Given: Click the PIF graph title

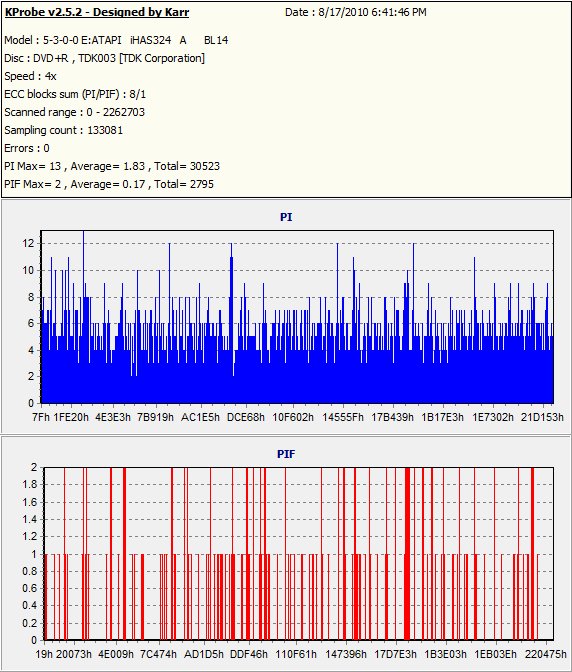Looking at the screenshot, I should [x=286, y=454].
